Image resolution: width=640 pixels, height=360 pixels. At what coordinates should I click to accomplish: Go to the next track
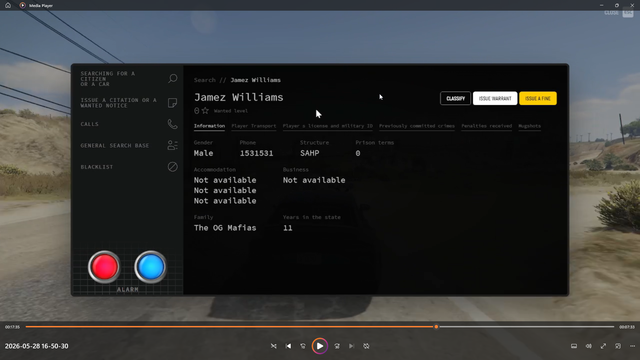351,346
